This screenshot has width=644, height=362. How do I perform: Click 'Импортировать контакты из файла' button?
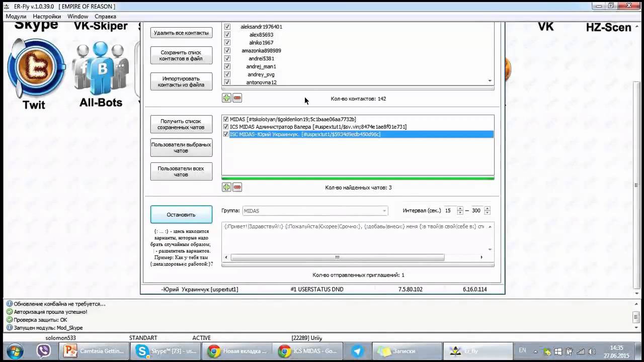coord(181,81)
